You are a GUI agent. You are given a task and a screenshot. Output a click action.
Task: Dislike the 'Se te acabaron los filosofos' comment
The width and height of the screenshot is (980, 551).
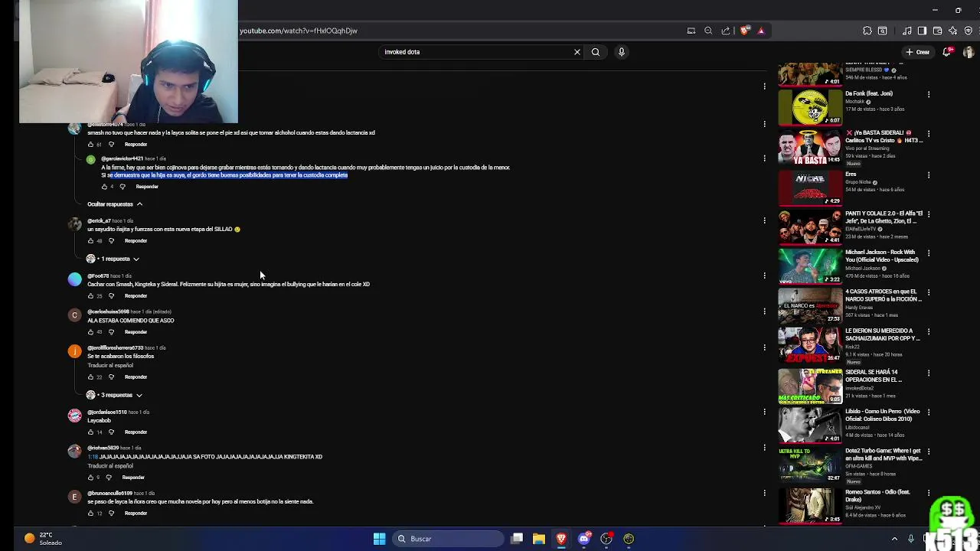click(x=111, y=377)
